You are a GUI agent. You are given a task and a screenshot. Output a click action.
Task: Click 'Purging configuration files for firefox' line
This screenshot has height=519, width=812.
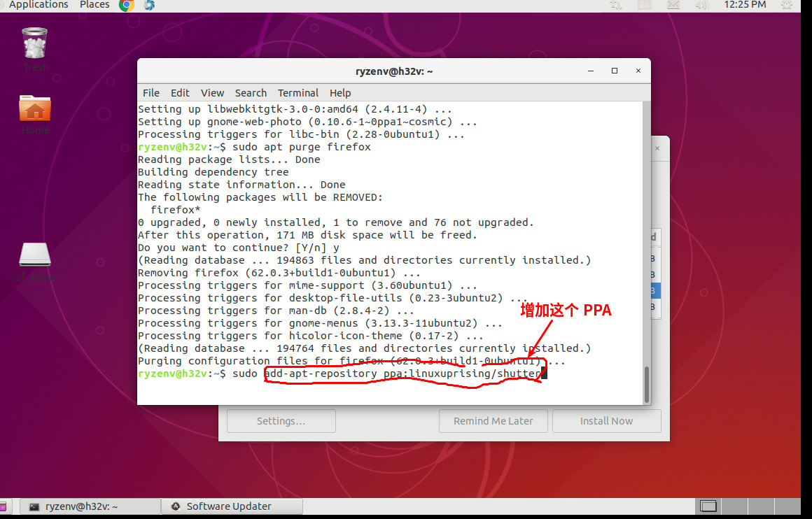point(351,361)
